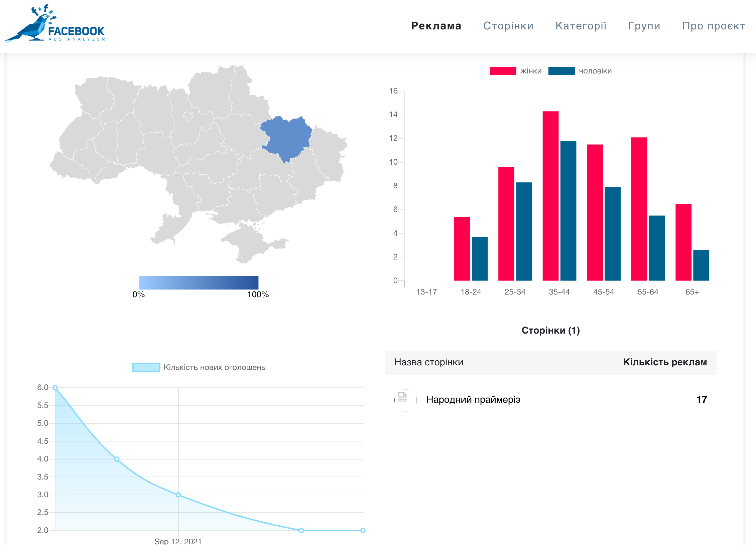756x545 pixels.
Task: Sort by Кількість реклам column header
Action: tap(665, 362)
